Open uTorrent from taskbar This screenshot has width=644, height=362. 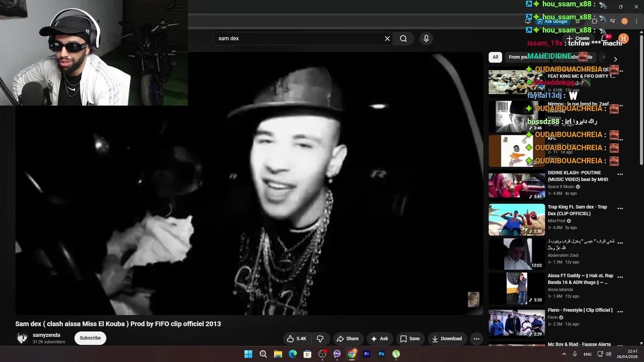pyautogui.click(x=396, y=354)
